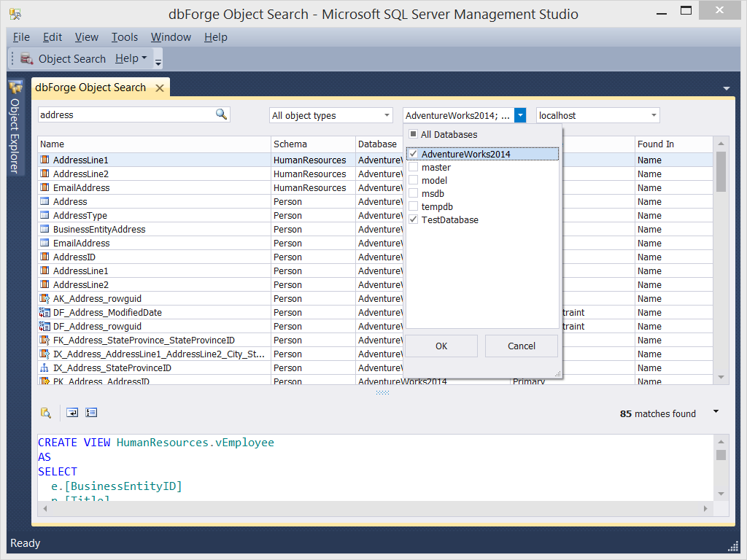The image size is (747, 560).
Task: Click the list view icon in preview toolbar
Action: [91, 413]
